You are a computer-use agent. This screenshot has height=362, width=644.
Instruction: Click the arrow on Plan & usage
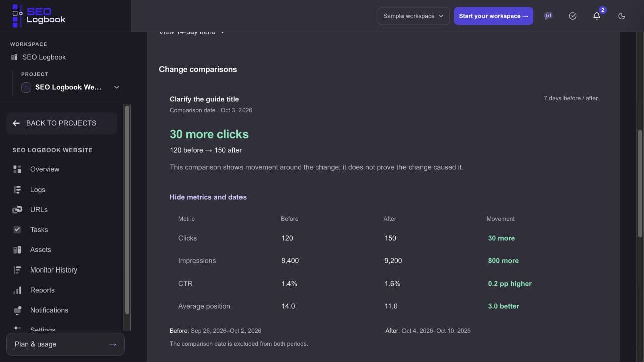click(113, 344)
